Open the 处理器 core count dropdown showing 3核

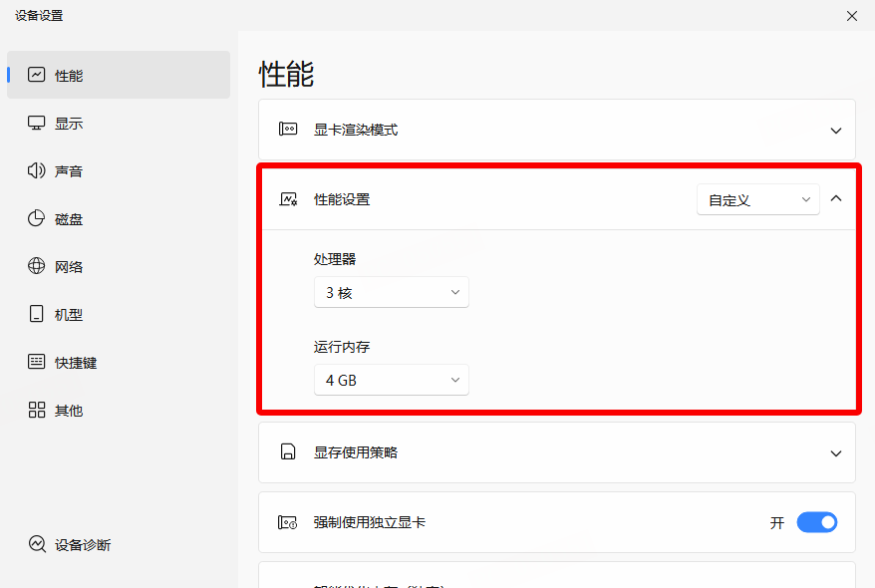(391, 292)
